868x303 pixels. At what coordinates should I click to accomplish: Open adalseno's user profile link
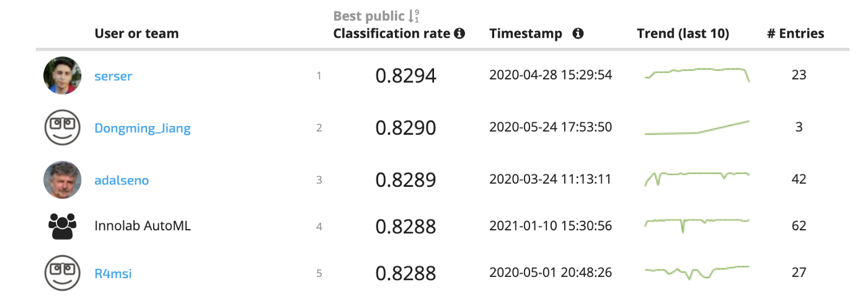point(122,181)
